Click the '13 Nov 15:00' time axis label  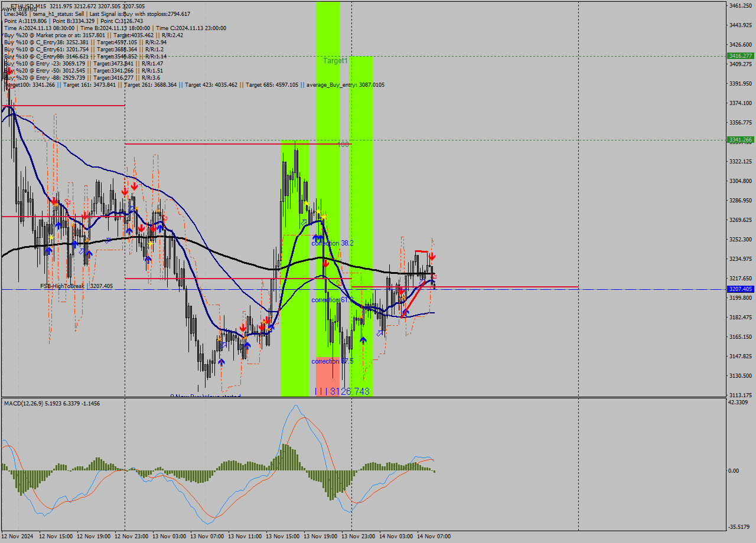click(283, 537)
